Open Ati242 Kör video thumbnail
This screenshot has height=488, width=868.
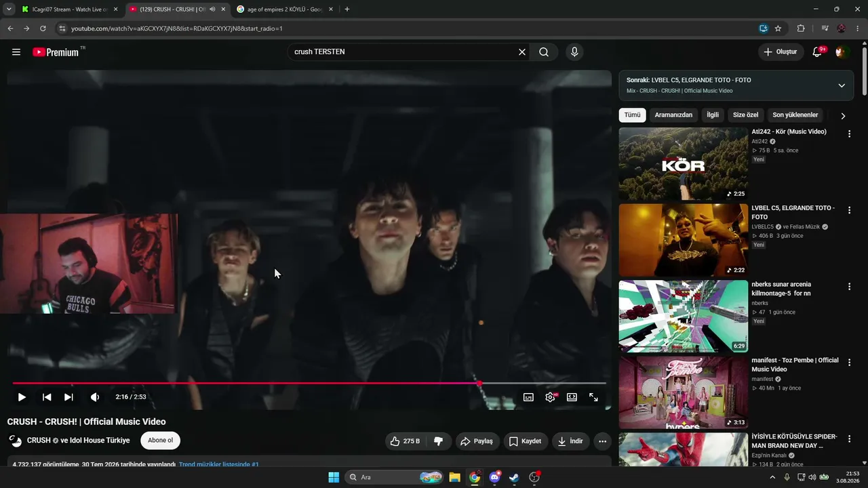pos(684,163)
